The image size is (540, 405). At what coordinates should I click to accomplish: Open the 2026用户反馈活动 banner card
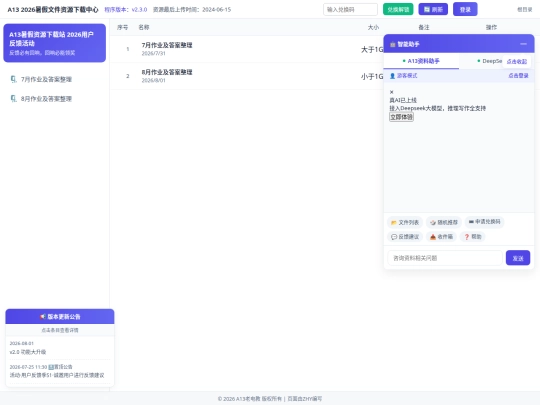pyautogui.click(x=54, y=43)
